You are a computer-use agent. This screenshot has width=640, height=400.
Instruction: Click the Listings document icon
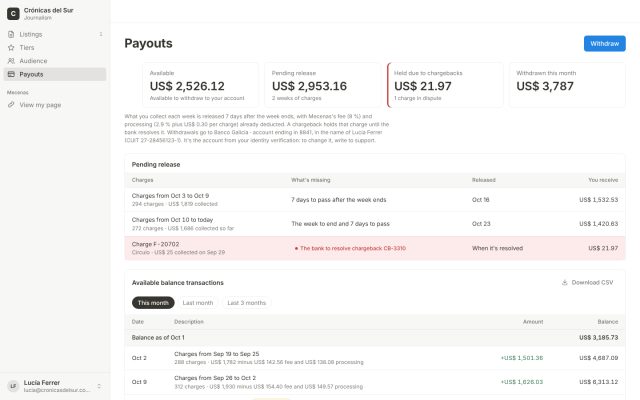[x=11, y=34]
